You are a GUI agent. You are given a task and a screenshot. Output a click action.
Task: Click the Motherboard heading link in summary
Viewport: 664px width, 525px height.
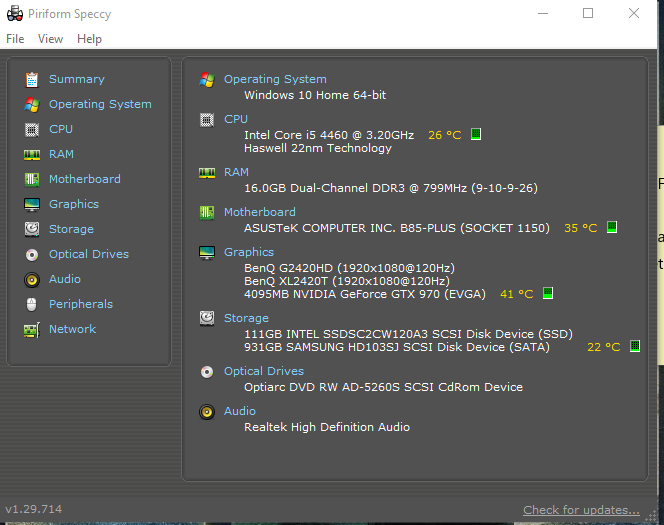point(260,212)
